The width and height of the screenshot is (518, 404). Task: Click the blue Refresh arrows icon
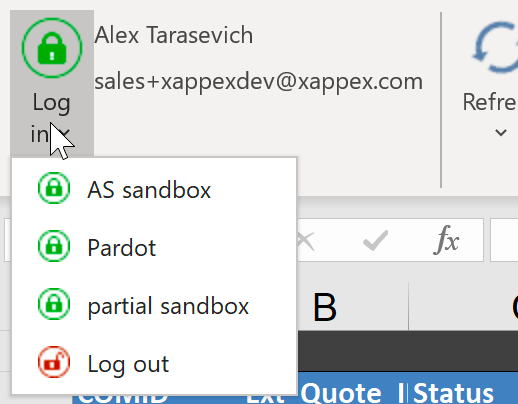point(495,47)
